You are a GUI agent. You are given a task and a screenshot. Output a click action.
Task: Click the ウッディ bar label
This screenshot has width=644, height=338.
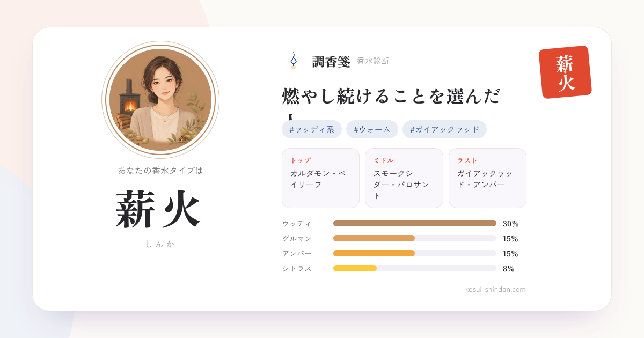(297, 223)
